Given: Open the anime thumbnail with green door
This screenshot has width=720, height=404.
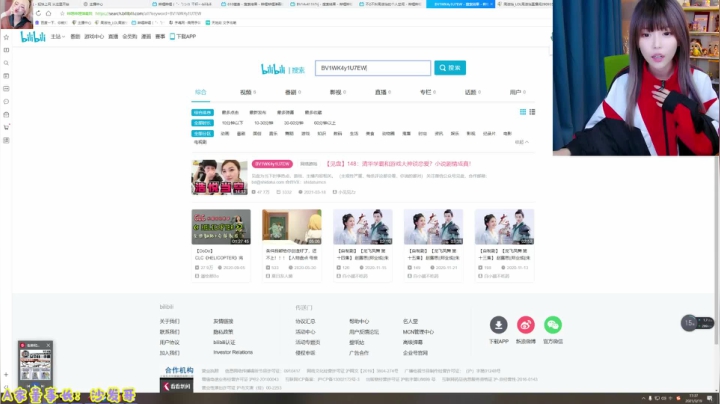Looking at the screenshot, I should click(292, 227).
